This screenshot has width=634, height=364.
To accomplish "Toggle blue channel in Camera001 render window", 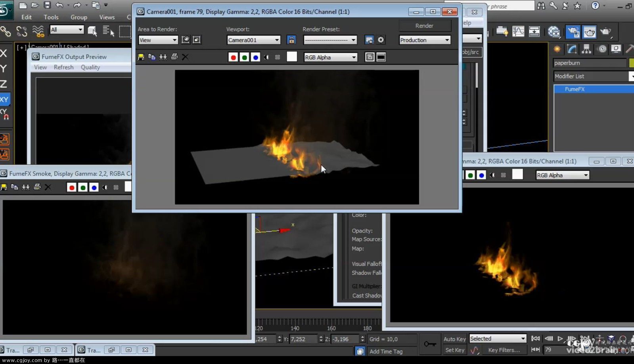I will click(255, 57).
